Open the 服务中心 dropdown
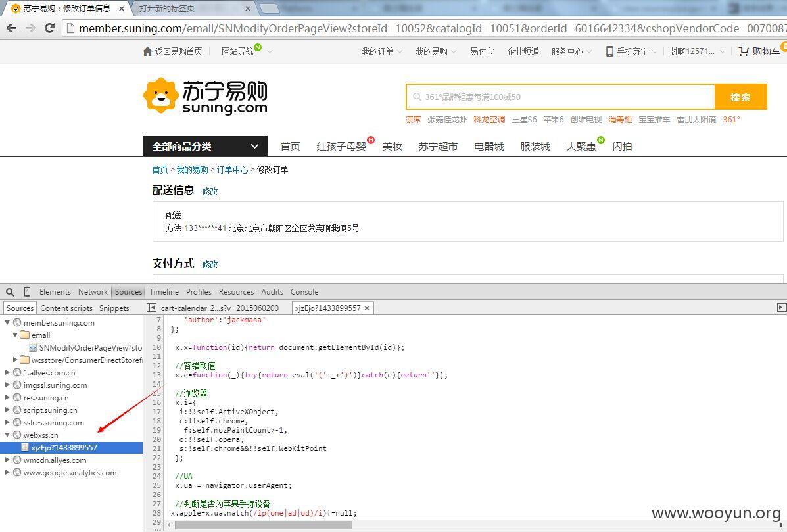 click(x=571, y=51)
